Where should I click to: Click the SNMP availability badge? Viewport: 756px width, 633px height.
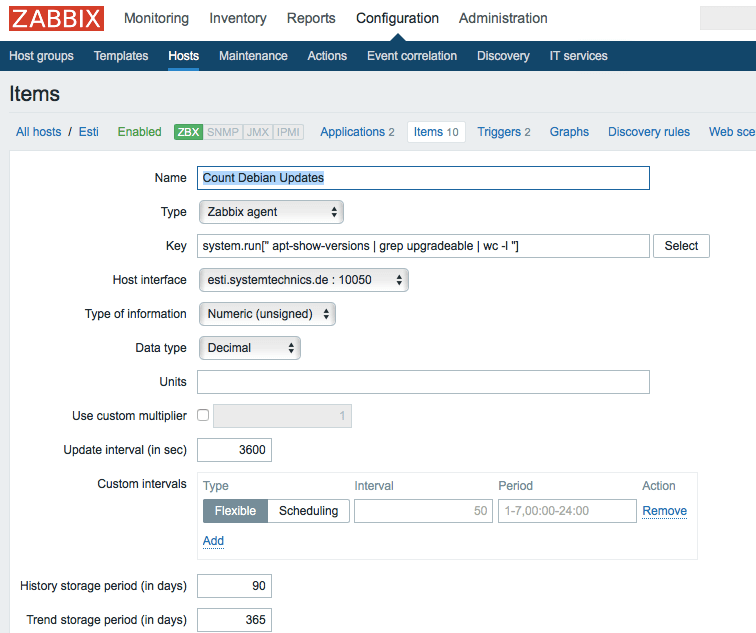coord(223,132)
